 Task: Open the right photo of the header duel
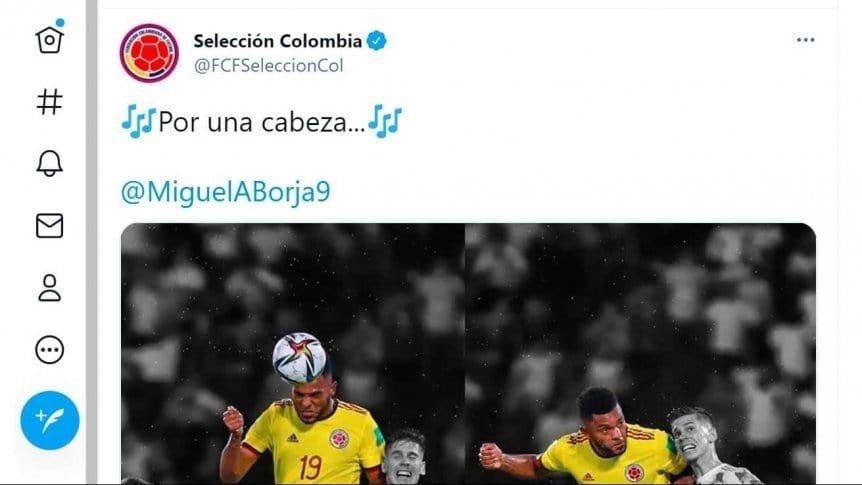pos(641,354)
